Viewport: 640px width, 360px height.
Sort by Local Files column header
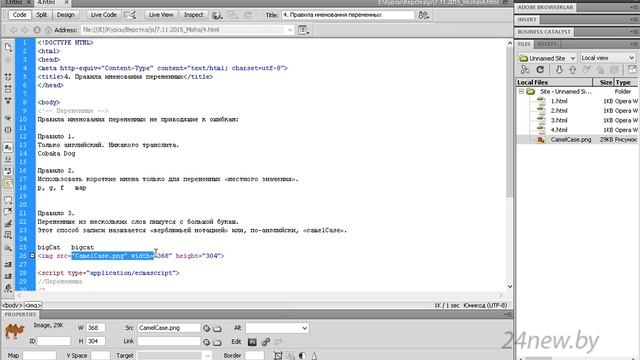pos(554,82)
